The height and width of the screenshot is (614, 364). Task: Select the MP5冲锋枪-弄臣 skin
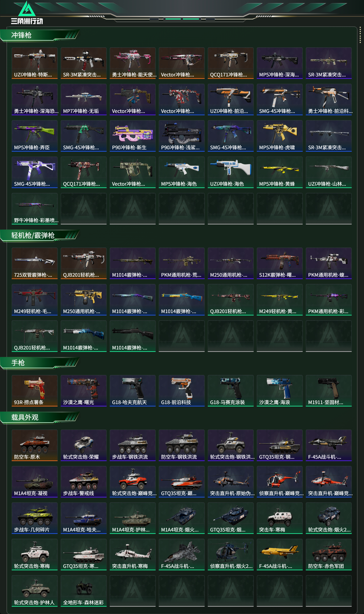tap(35, 136)
